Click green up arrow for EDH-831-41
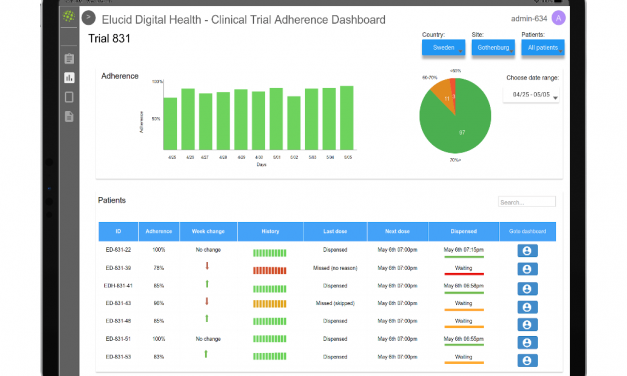 click(x=207, y=284)
